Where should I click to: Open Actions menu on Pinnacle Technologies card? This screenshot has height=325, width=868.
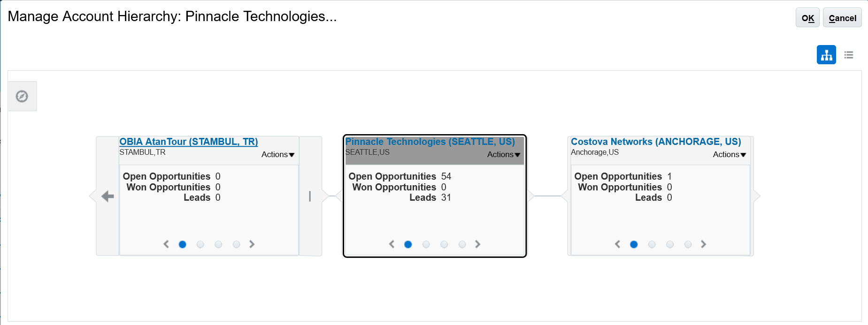[504, 155]
